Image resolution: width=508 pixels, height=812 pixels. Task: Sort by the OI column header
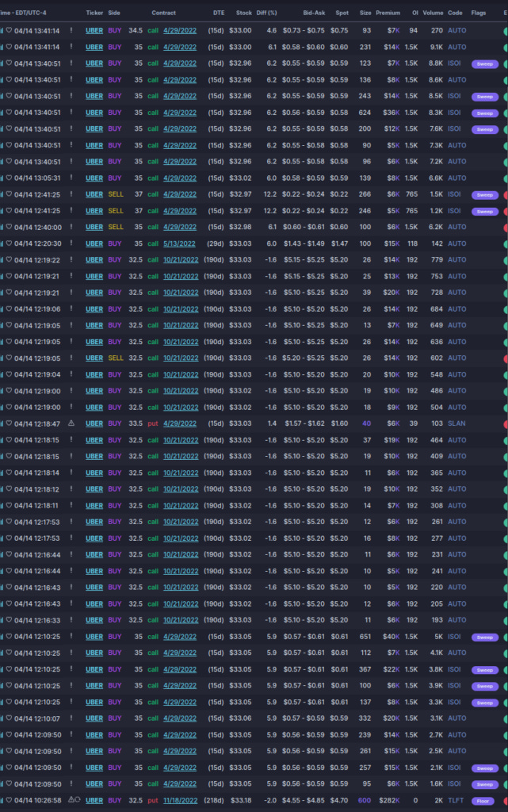(415, 13)
